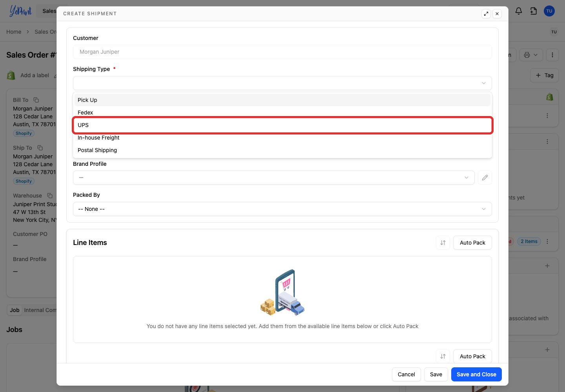Close the Create Shipment dialog
Image resolution: width=565 pixels, height=392 pixels.
pos(497,14)
